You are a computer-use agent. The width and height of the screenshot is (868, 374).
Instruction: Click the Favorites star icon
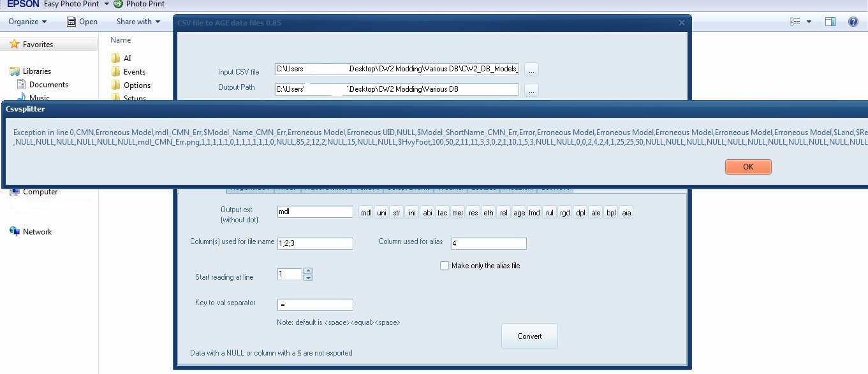tap(15, 45)
